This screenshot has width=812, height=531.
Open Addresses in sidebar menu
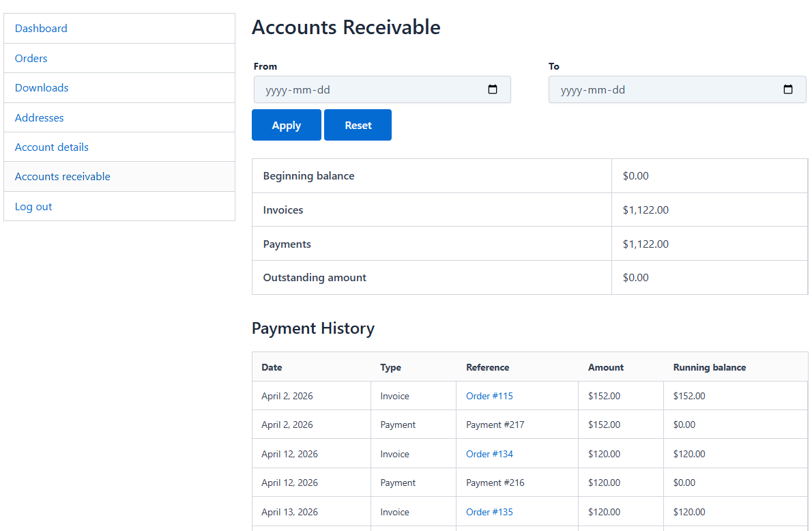[40, 117]
